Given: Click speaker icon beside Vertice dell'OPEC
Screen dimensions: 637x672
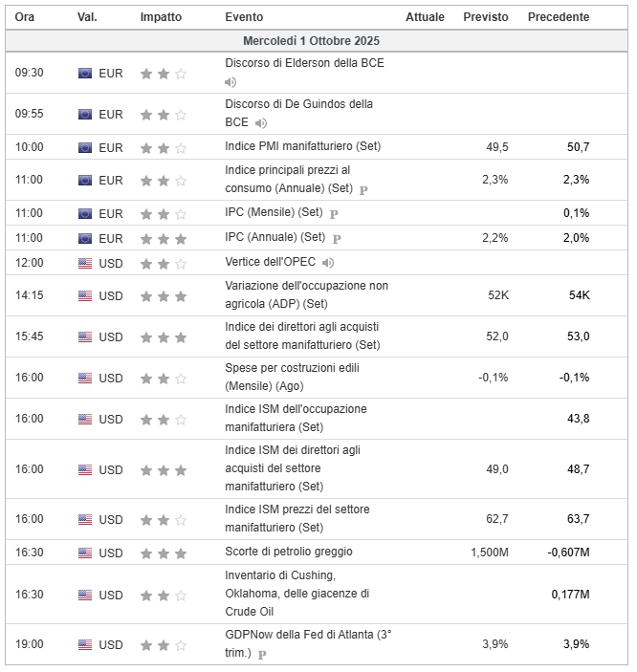Looking at the screenshot, I should click(328, 263).
